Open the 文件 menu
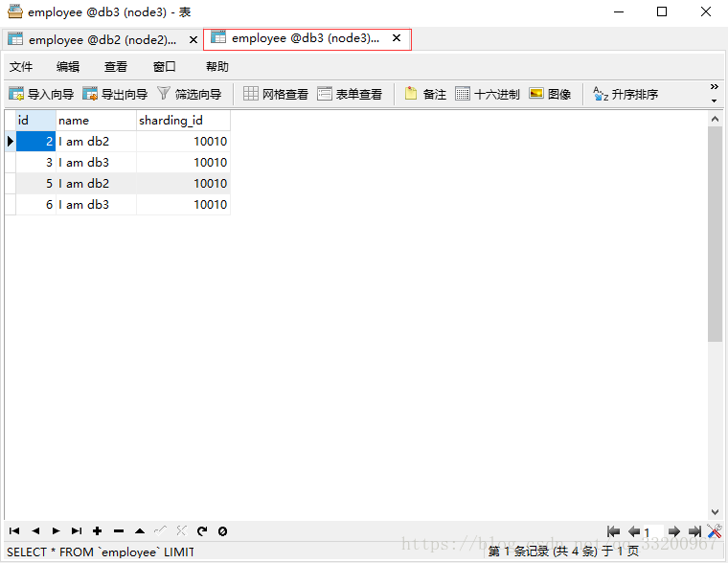Image resolution: width=728 pixels, height=563 pixels. click(x=21, y=66)
